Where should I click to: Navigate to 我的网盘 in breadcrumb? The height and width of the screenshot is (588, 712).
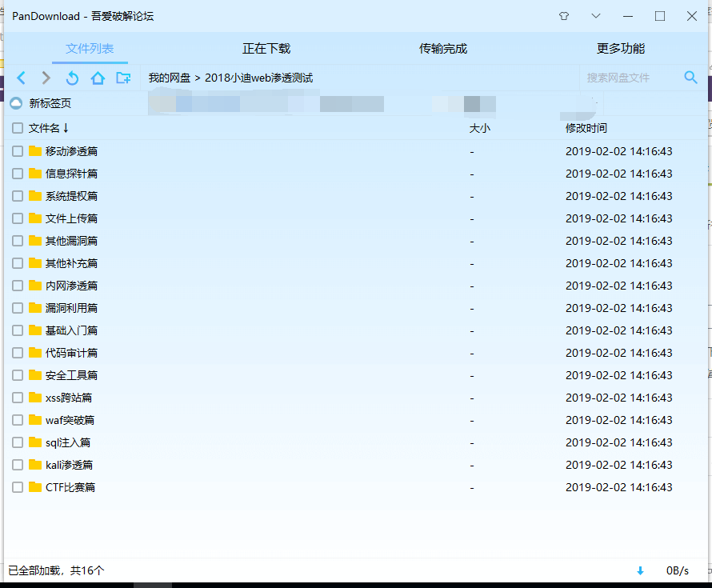pyautogui.click(x=169, y=78)
